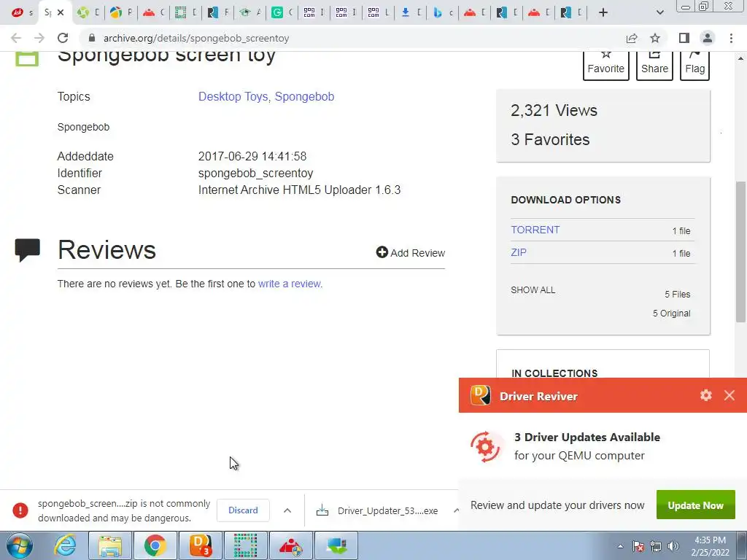Viewport: 747px width, 560px height.
Task: Discard the dangerous spongebob zip download
Action: tap(243, 510)
